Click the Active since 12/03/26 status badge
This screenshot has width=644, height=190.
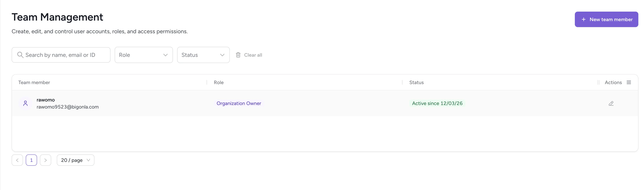(437, 103)
